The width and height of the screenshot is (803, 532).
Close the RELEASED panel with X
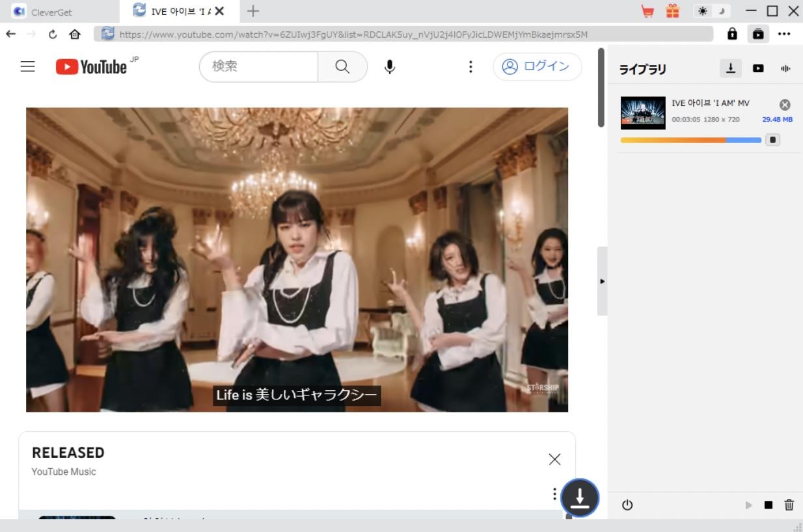[554, 459]
